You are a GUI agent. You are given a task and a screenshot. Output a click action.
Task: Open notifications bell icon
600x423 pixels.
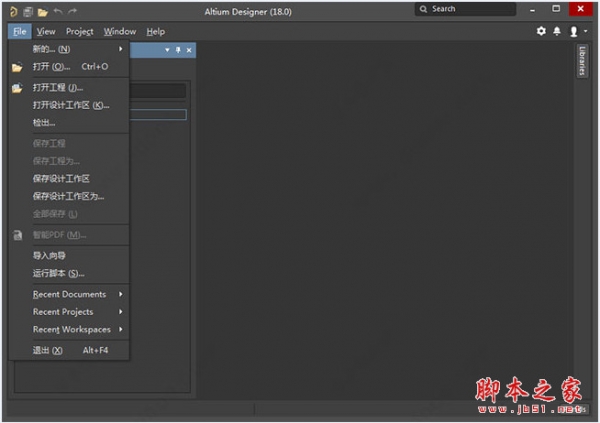pyautogui.click(x=557, y=31)
